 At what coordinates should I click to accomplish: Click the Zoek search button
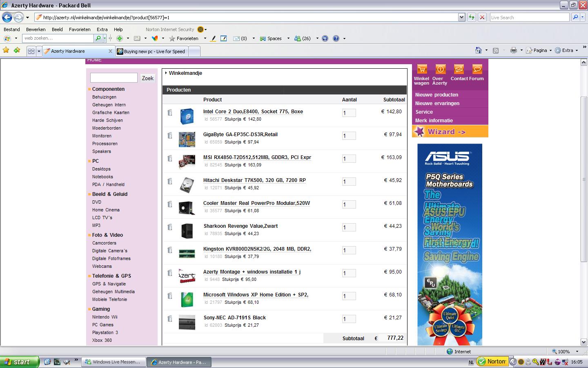coord(147,78)
